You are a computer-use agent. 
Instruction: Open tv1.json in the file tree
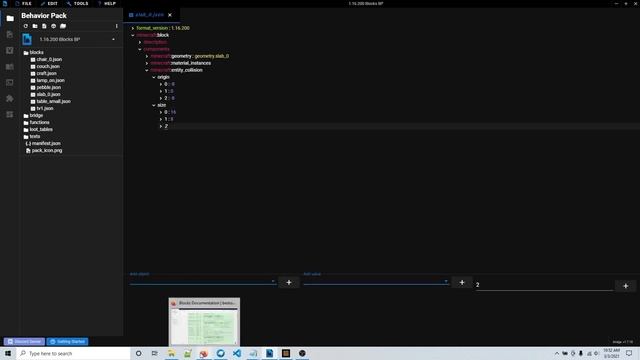[42, 109]
